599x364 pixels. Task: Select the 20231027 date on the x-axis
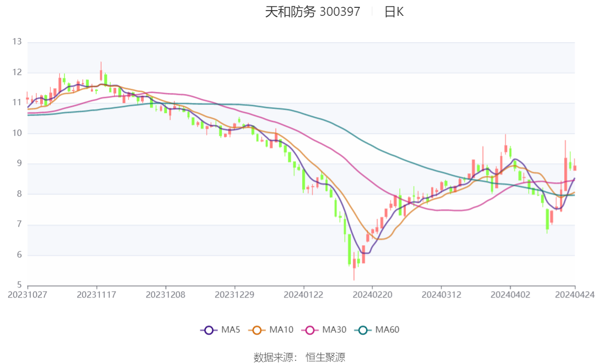tap(27, 294)
